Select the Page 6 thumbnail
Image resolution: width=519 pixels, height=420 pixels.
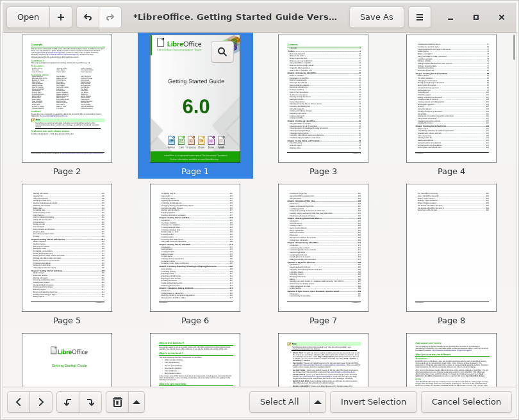(195, 248)
